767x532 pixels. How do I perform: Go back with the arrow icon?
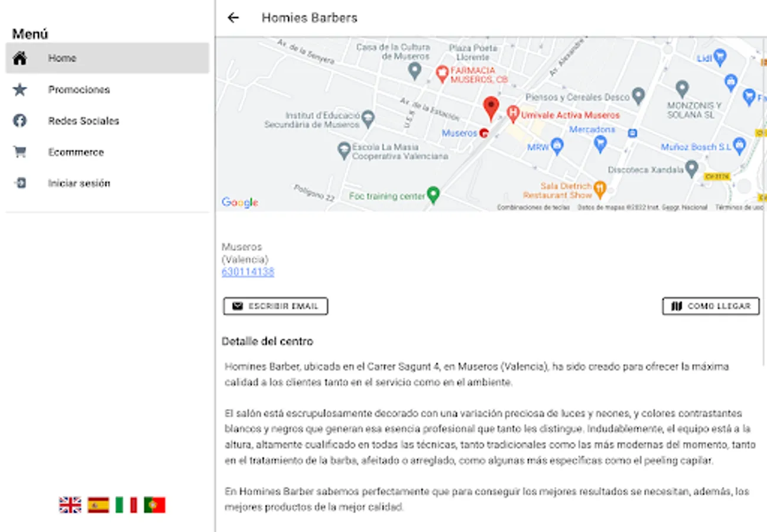[x=233, y=18]
